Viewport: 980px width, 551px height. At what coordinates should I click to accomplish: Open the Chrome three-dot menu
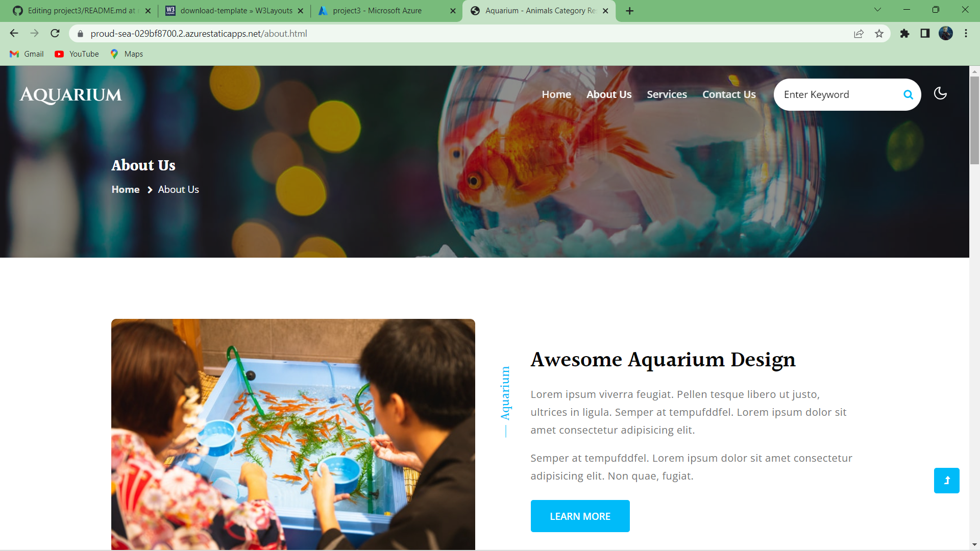click(x=966, y=34)
